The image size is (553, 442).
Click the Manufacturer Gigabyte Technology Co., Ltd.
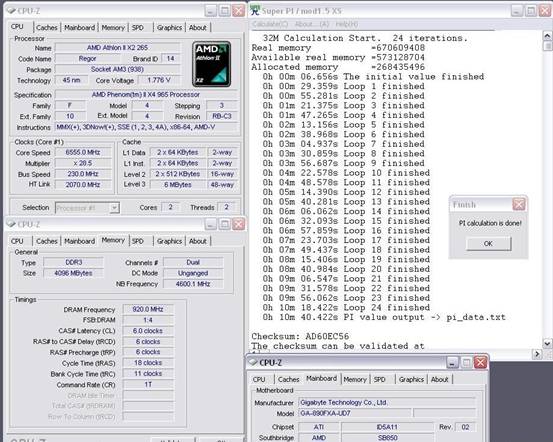(387, 402)
